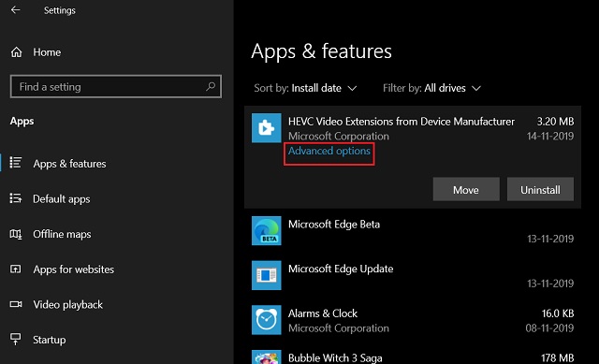Click the Settings window title
This screenshot has width=599, height=364.
point(59,10)
